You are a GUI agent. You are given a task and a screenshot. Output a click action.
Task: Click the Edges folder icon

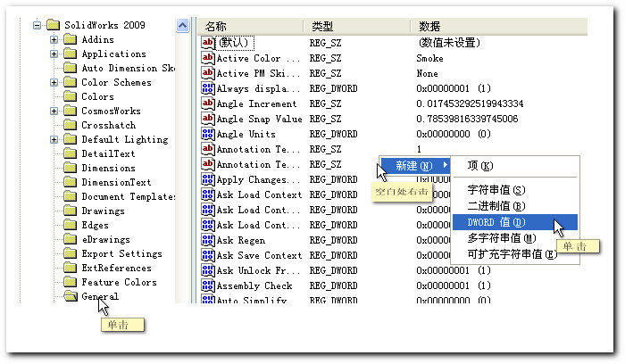[x=71, y=225]
